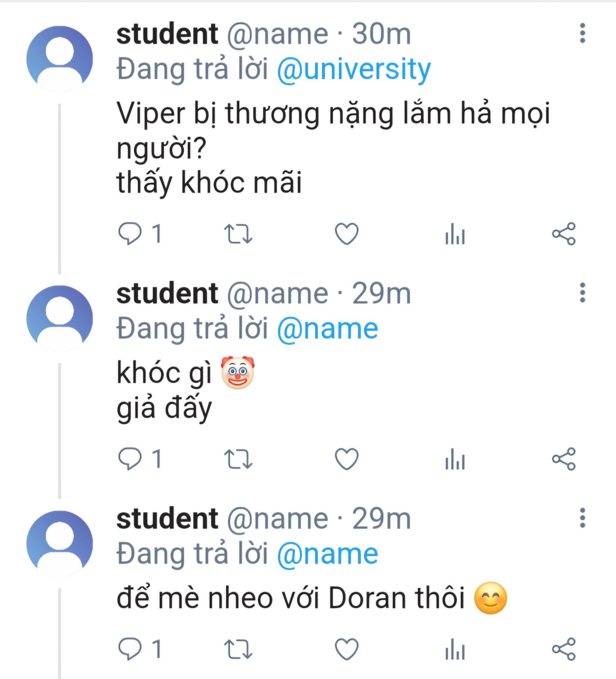This screenshot has width=616, height=679.
Task: Retweet the "khóc gì giả đấy" tweet
Action: pyautogui.click(x=238, y=459)
